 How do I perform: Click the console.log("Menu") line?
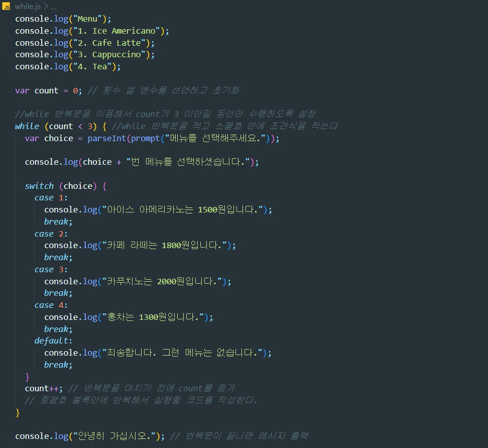click(63, 19)
